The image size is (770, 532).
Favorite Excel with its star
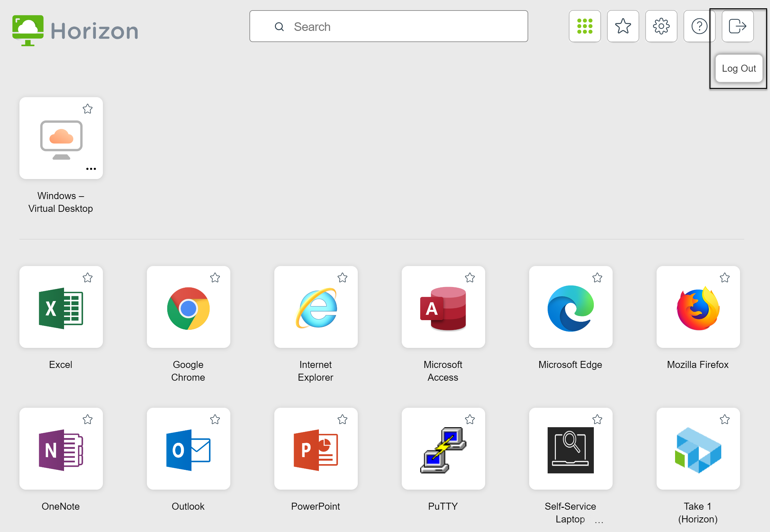(88, 277)
